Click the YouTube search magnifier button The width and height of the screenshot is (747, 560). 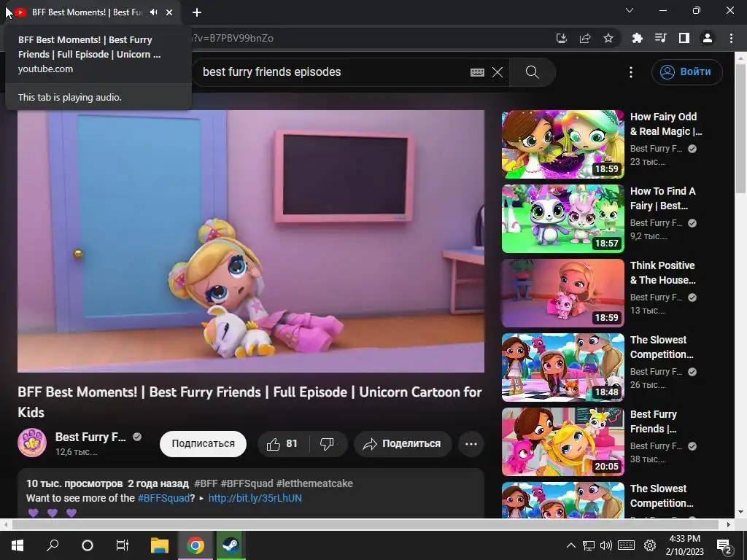(x=532, y=72)
